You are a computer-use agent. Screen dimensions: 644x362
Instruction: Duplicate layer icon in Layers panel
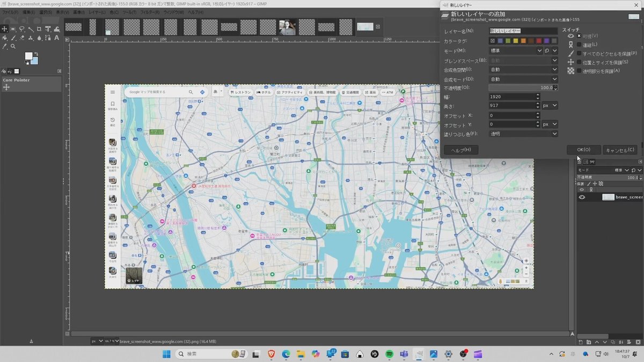[613, 342]
